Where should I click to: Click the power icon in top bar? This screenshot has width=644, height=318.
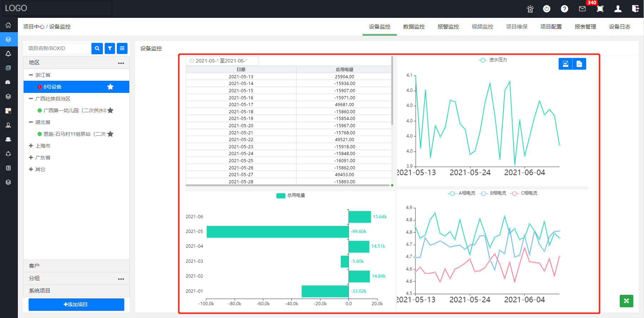(546, 9)
